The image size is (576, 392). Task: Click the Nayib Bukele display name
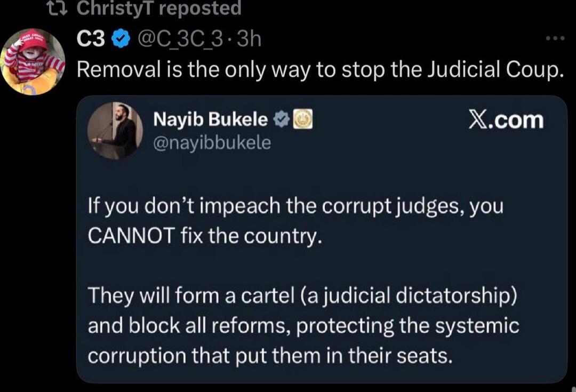(x=211, y=119)
